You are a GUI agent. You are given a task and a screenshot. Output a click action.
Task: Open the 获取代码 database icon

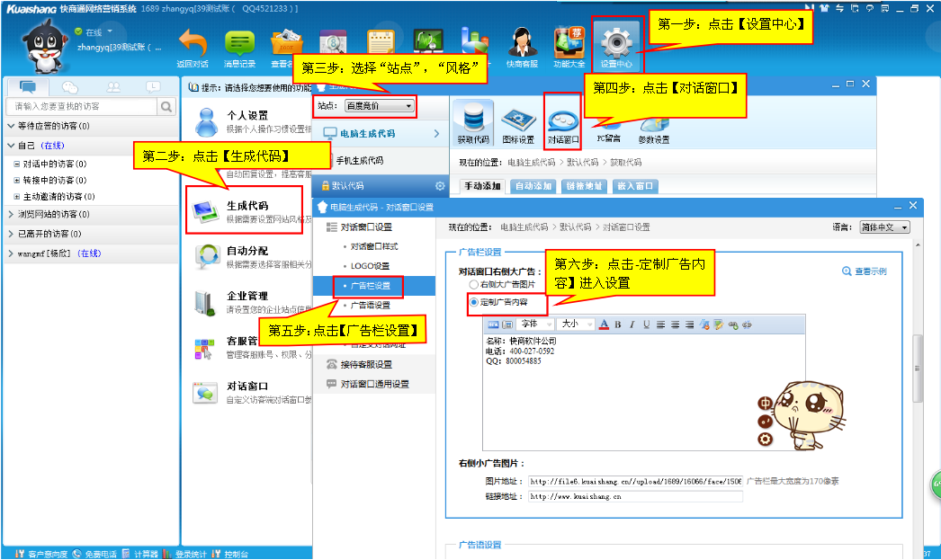473,120
